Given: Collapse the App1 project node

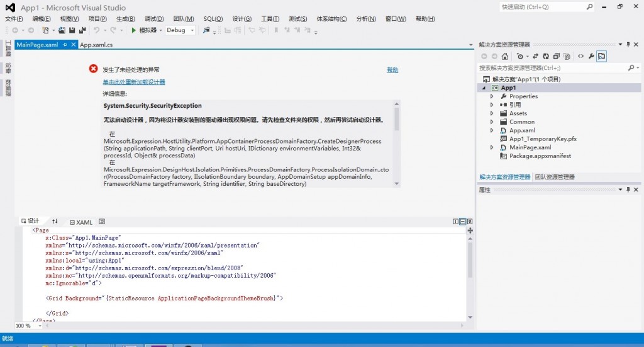Looking at the screenshot, I should 484,88.
